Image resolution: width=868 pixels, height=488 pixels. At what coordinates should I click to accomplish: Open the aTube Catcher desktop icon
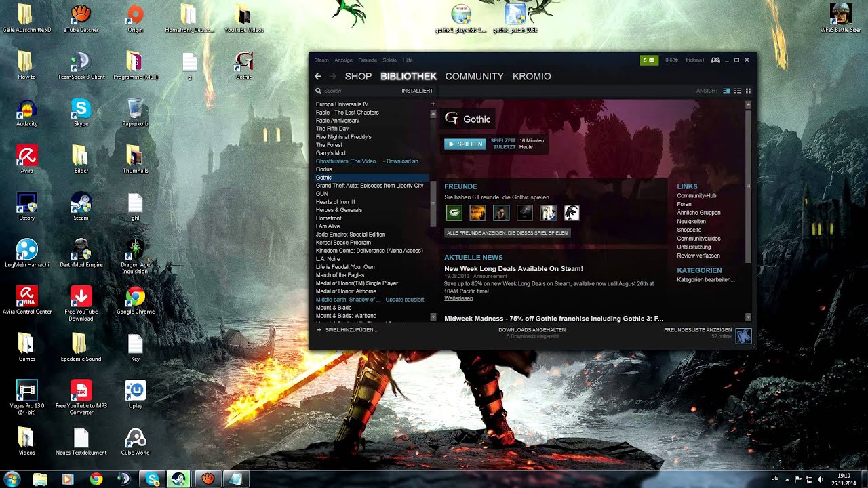point(81,14)
